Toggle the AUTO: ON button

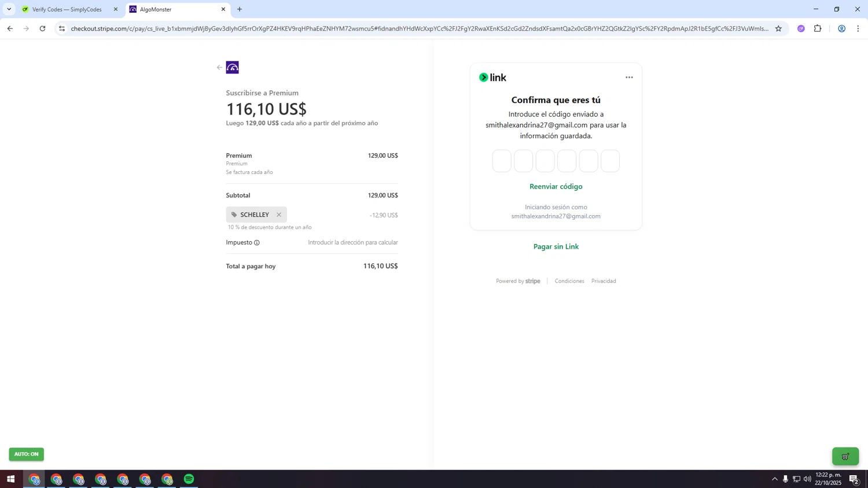tap(26, 454)
